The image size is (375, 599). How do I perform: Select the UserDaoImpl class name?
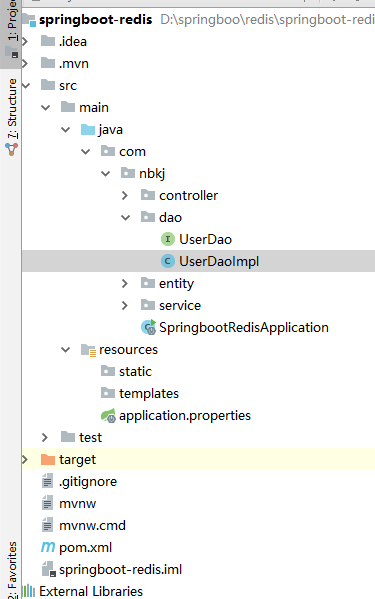(x=219, y=261)
